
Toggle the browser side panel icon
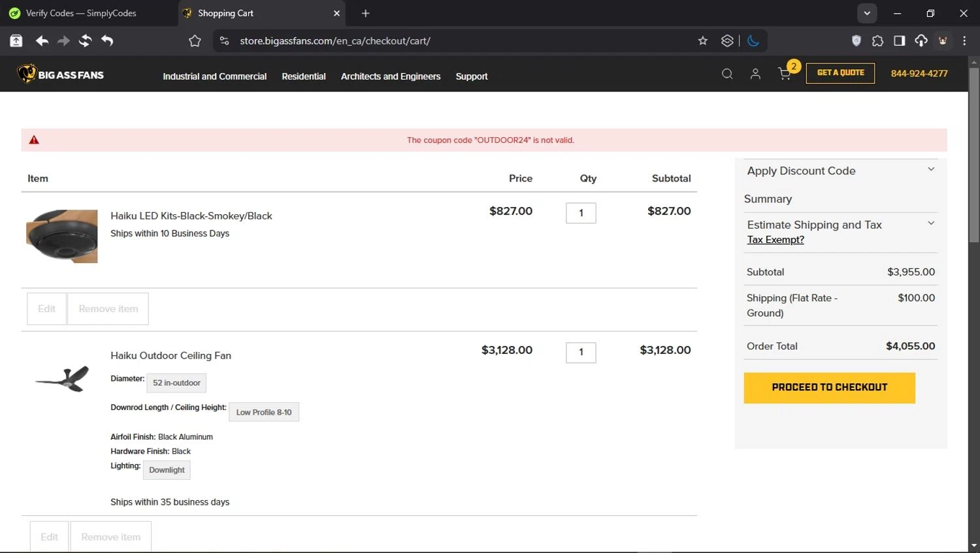[x=900, y=40]
